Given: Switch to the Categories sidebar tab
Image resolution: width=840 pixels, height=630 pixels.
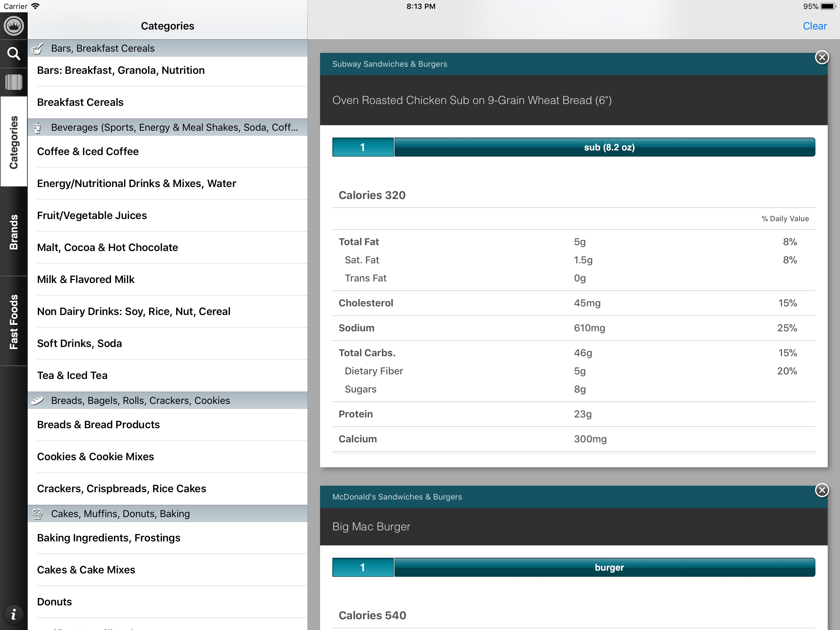Looking at the screenshot, I should [x=14, y=142].
